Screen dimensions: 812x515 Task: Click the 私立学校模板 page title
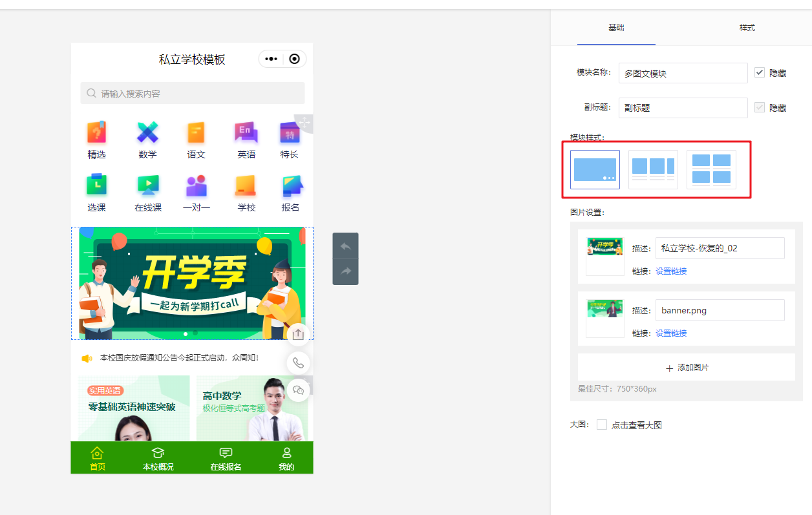(x=192, y=59)
